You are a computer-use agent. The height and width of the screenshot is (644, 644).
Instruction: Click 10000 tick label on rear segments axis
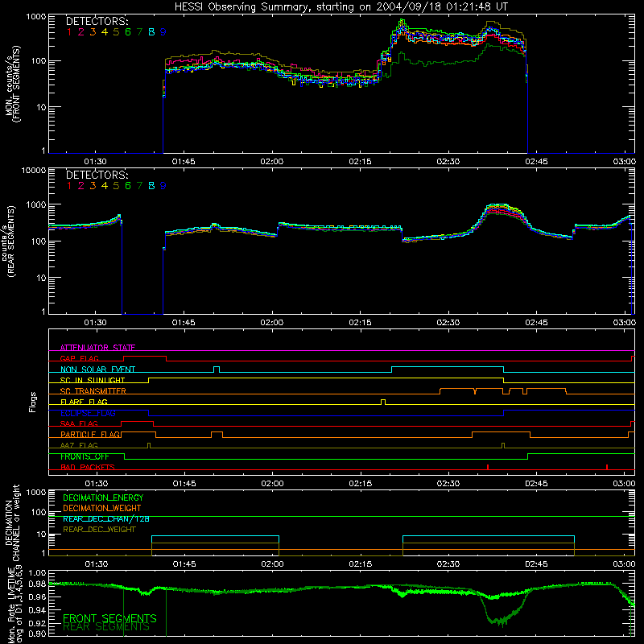tap(34, 170)
